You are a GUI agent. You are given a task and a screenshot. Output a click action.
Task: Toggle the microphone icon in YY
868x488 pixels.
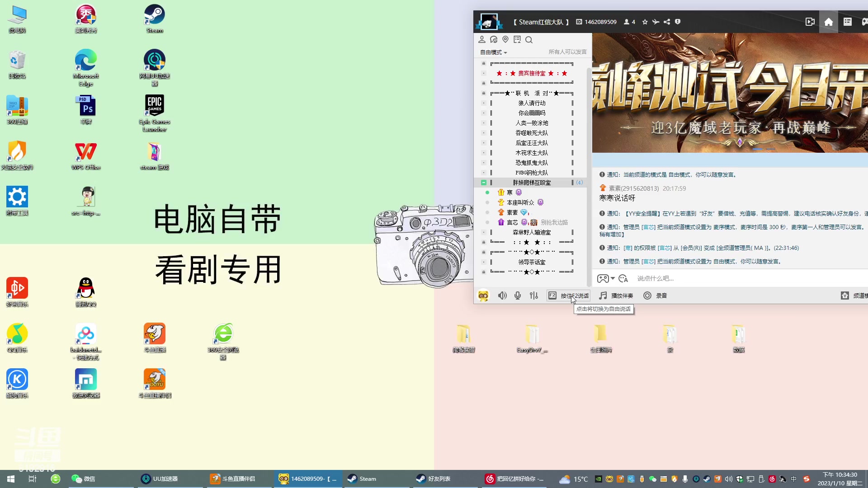[x=518, y=296]
